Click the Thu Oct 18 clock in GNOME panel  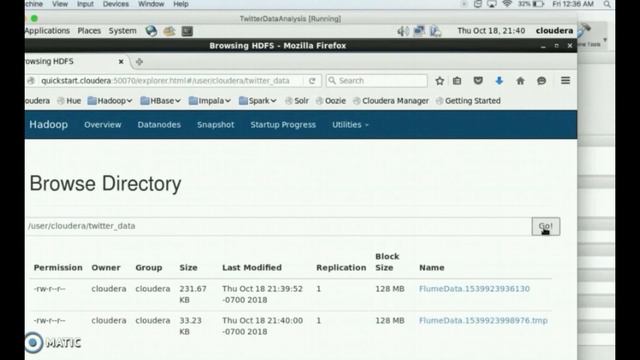click(491, 31)
